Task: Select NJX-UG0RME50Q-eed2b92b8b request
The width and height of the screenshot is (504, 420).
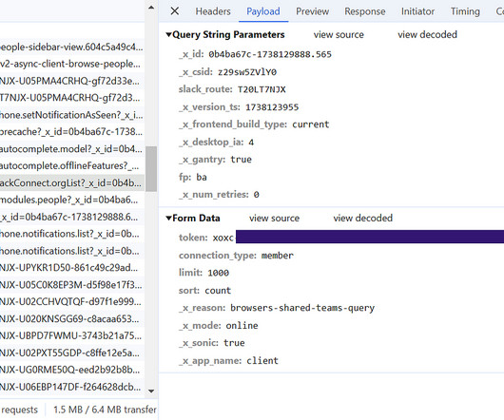Action: (x=71, y=370)
